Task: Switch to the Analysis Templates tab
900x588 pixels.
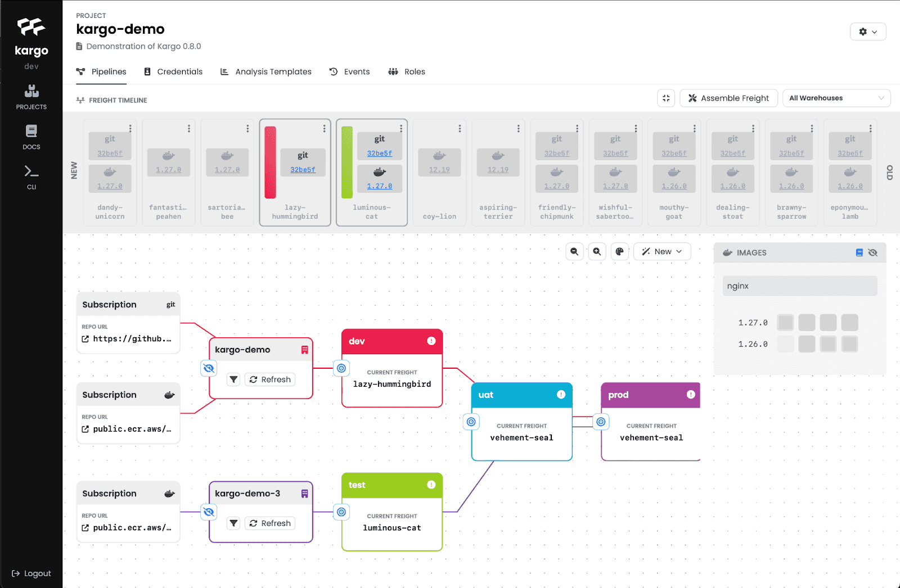Action: pos(265,71)
